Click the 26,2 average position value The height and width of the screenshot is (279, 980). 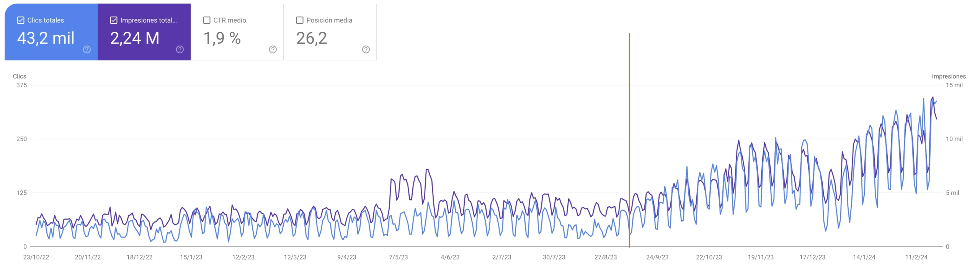[312, 38]
